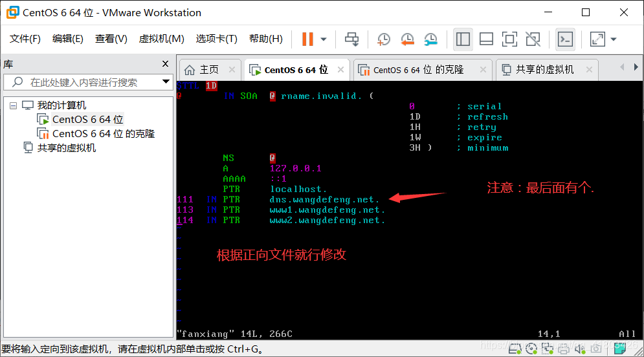Click 'rname.invalid.' in the SOA line
The width and height of the screenshot is (644, 357).
tap(321, 96)
